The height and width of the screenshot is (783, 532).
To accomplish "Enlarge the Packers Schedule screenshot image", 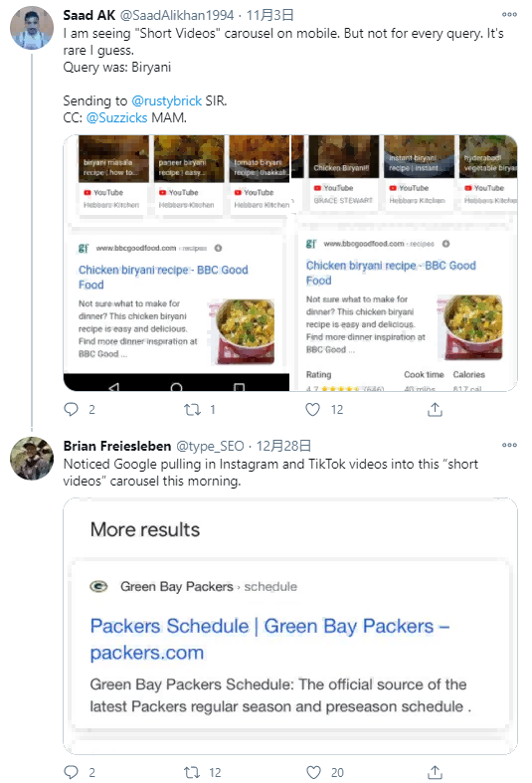I will click(x=290, y=626).
